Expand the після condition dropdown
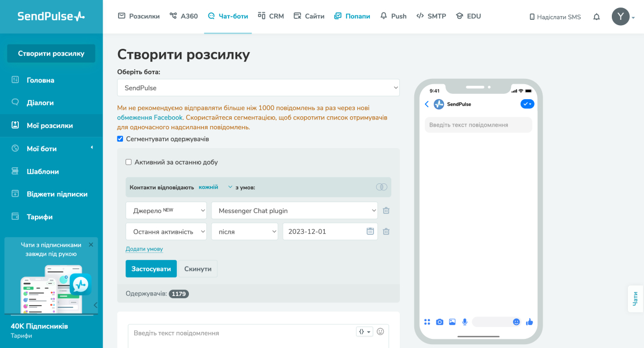 [x=244, y=231]
